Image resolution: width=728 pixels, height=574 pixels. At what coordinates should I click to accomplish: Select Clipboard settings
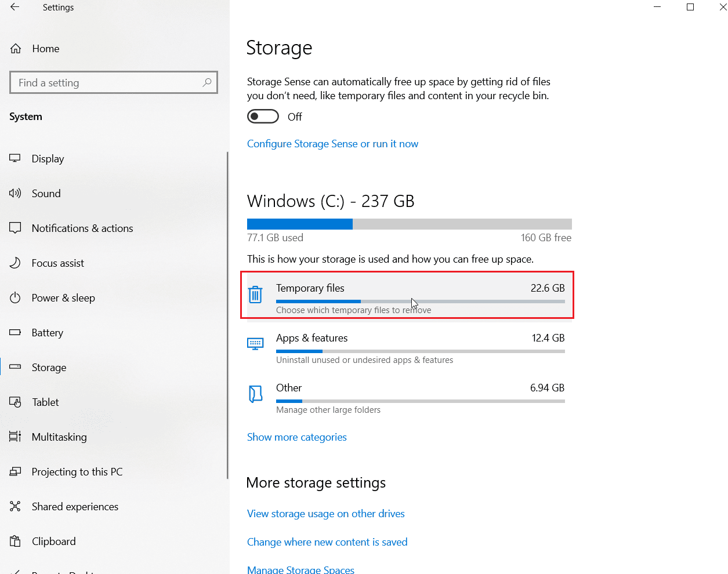53,541
